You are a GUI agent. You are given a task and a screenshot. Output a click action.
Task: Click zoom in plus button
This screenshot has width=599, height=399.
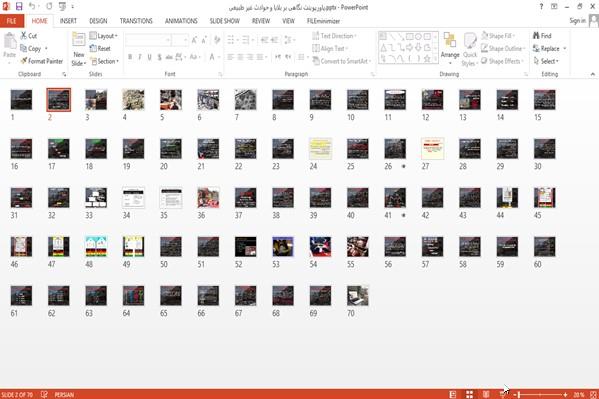(565, 394)
